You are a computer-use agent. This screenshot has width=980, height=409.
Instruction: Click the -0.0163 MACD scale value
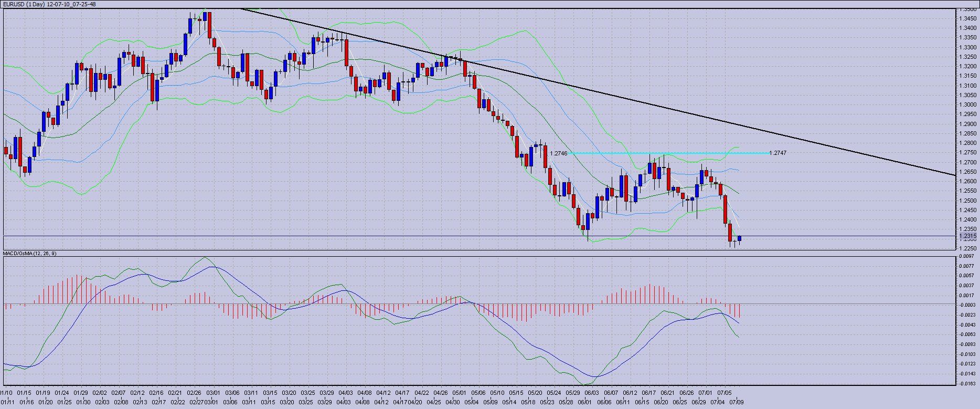pos(966,383)
